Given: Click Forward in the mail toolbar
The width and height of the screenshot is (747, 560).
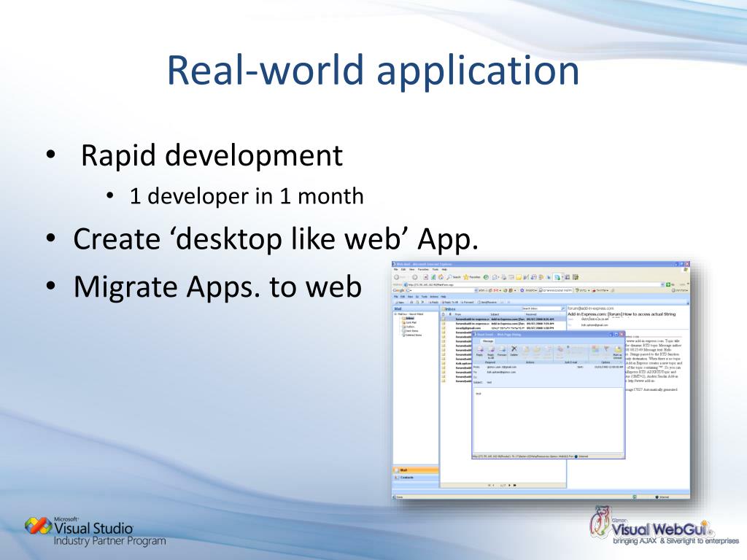Looking at the screenshot, I should [x=468, y=303].
